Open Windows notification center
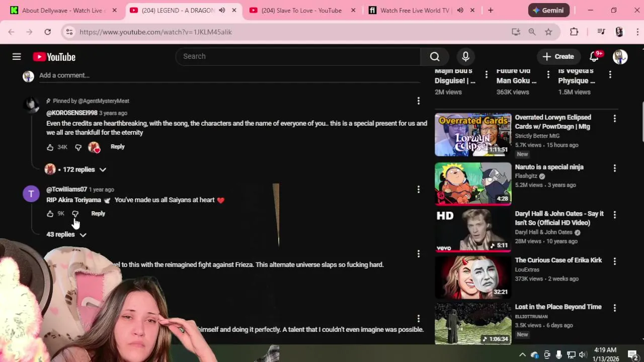The height and width of the screenshot is (362, 644). tap(632, 354)
